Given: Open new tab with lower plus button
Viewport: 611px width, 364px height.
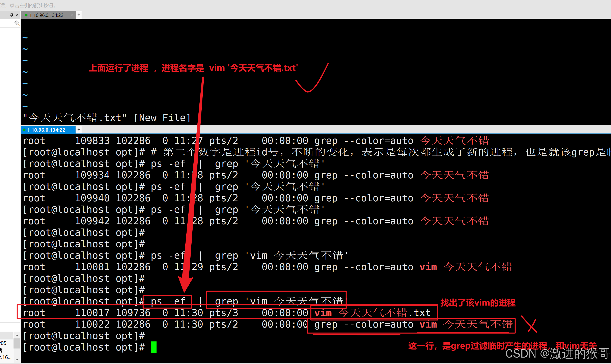Looking at the screenshot, I should click(x=79, y=129).
